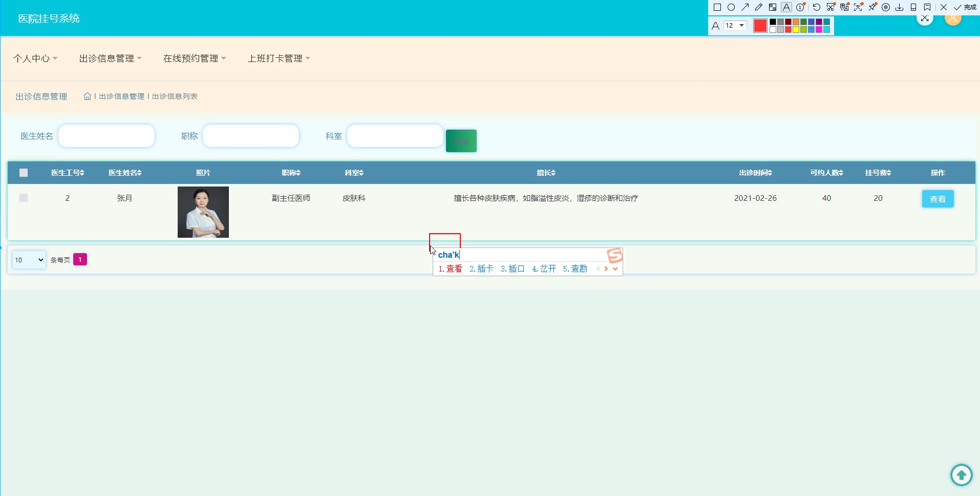Select the numbered marker tool
This screenshot has width=980, height=496.
click(800, 7)
